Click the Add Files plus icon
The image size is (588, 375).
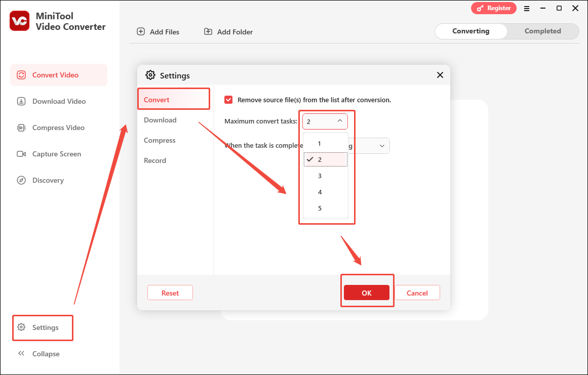[141, 31]
